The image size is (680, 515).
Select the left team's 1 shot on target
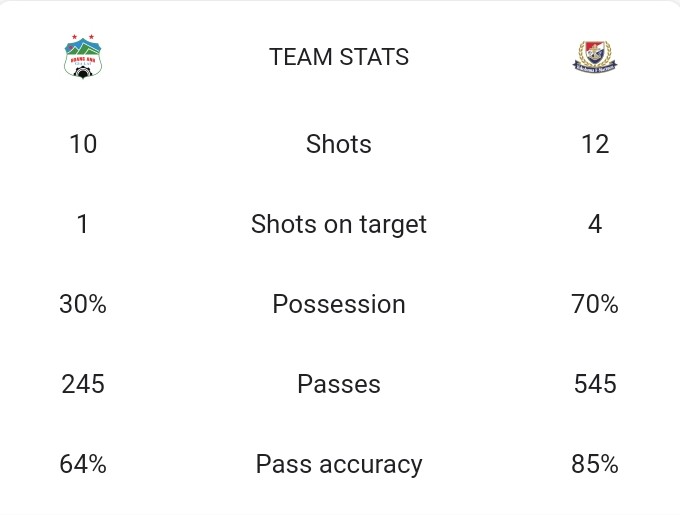coord(83,224)
